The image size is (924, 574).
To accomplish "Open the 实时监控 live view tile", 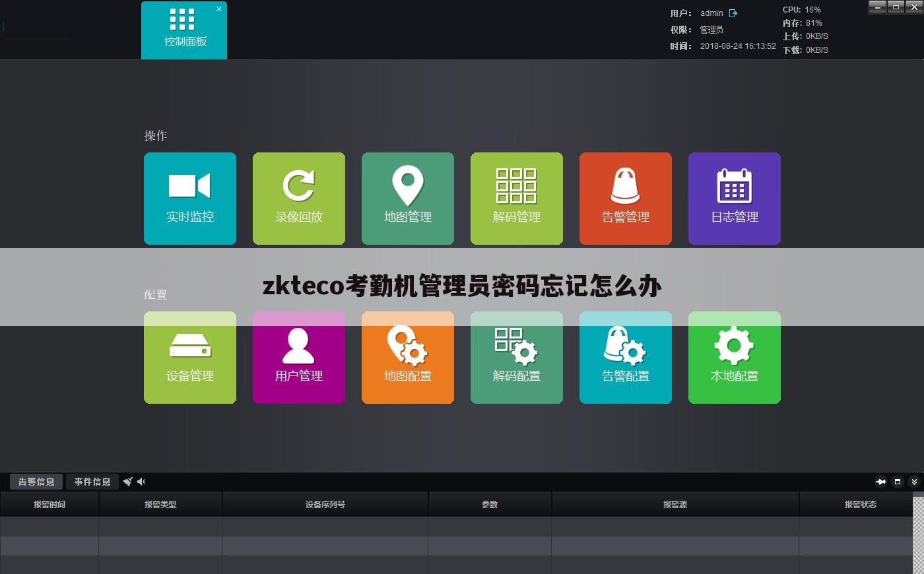I will coord(190,199).
